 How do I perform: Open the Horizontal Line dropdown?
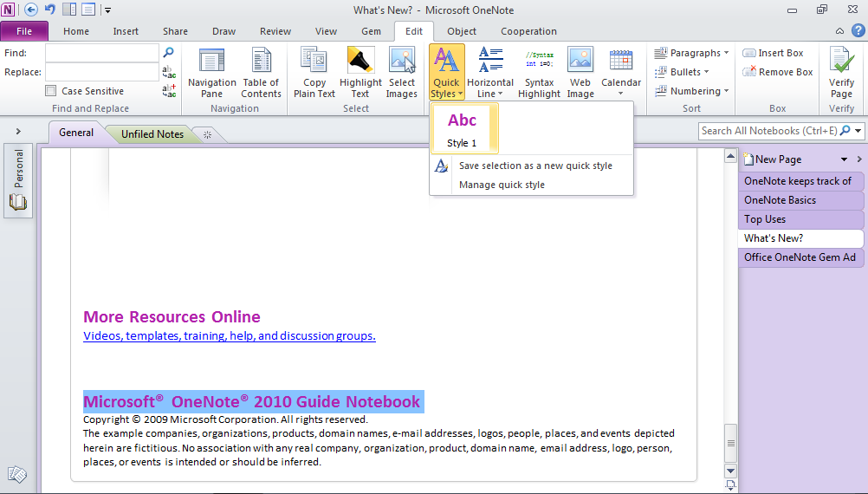[490, 74]
